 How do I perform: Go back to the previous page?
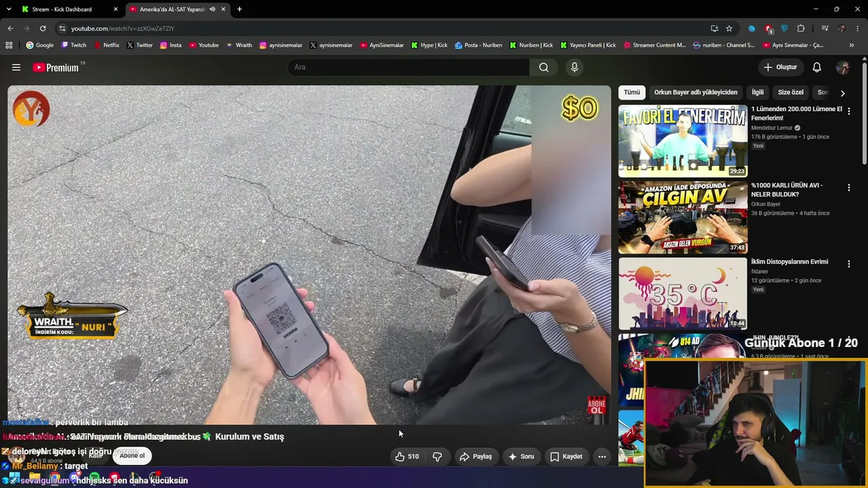[10, 28]
